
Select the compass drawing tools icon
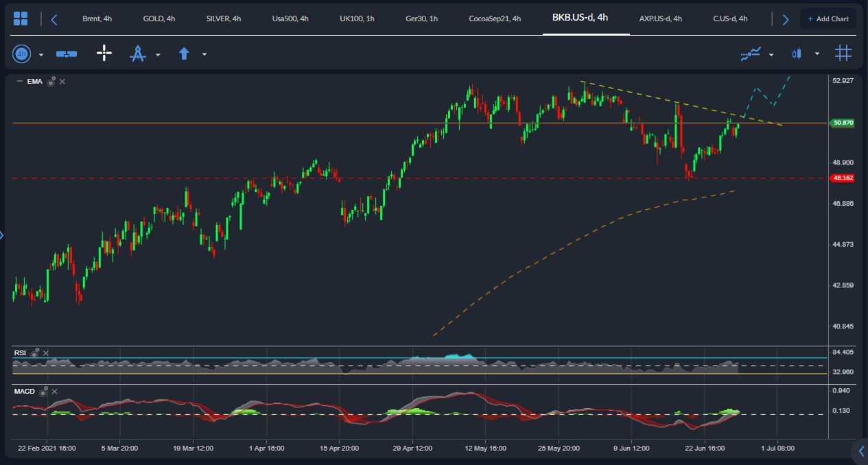click(x=138, y=53)
